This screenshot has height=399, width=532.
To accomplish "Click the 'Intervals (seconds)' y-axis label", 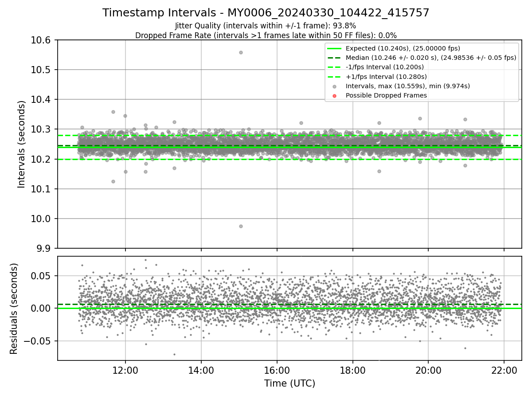I will click(22, 144).
